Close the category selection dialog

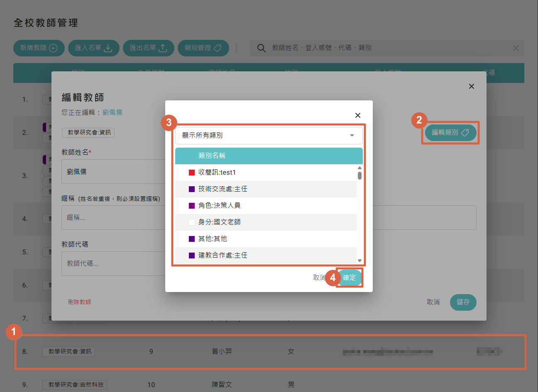coord(358,115)
